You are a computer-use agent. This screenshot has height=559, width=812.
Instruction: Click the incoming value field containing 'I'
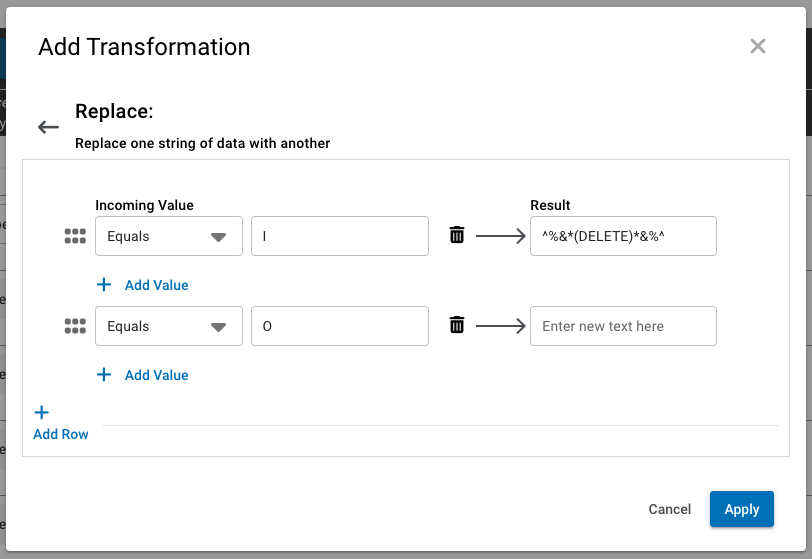[340, 236]
